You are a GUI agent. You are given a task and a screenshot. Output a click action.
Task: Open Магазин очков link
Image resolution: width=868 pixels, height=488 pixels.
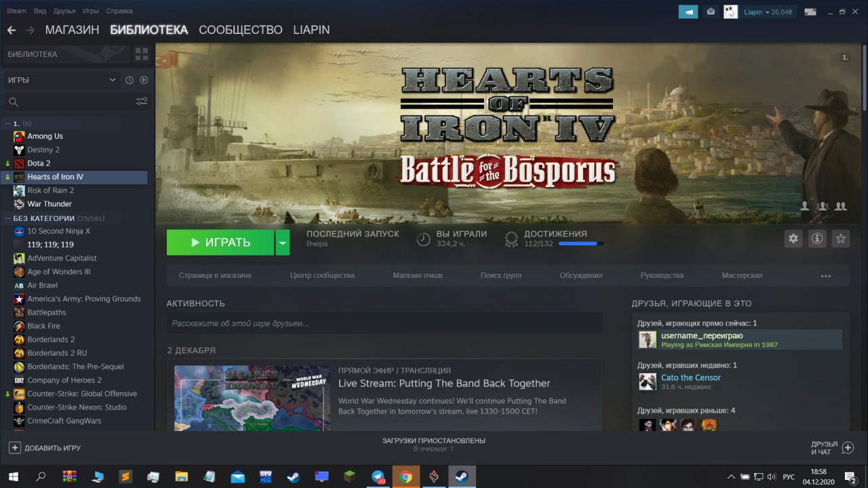point(418,276)
